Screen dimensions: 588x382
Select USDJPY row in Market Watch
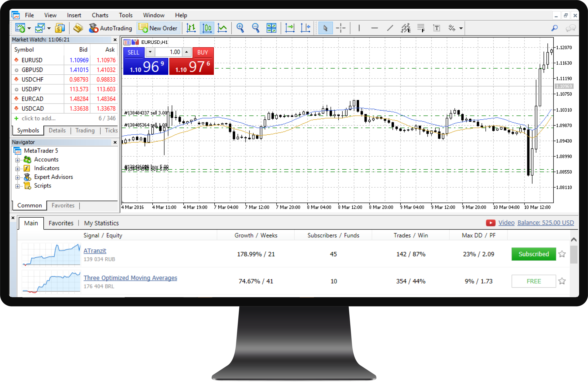click(x=65, y=89)
